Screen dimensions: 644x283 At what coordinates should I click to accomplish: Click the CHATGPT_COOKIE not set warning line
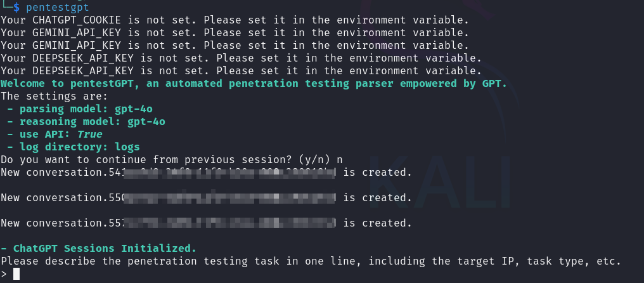coord(235,20)
